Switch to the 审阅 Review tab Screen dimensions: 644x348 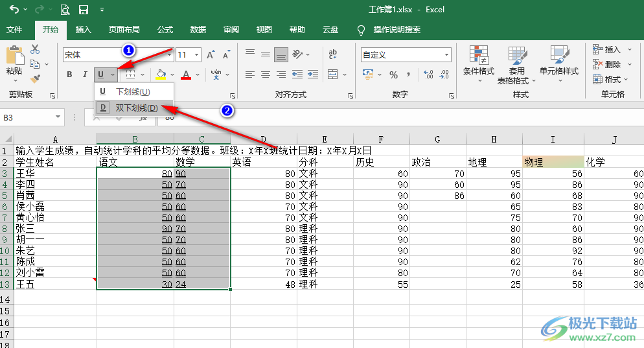click(x=231, y=30)
